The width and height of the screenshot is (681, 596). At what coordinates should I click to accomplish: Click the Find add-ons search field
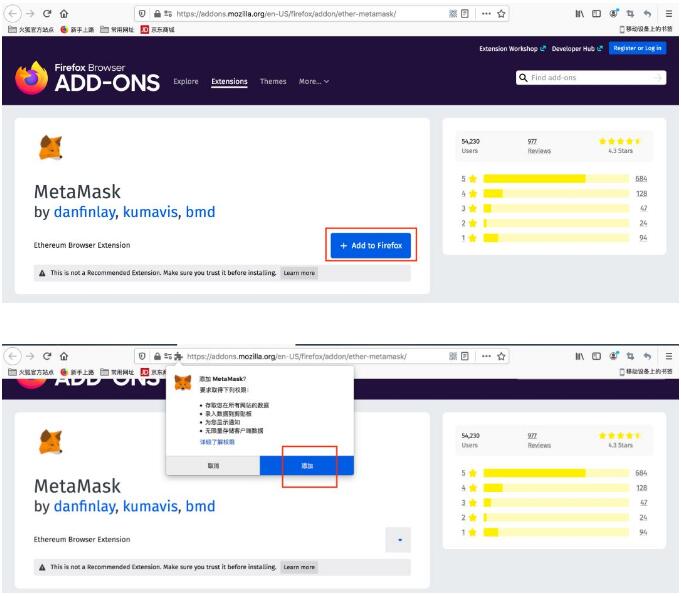tap(591, 78)
